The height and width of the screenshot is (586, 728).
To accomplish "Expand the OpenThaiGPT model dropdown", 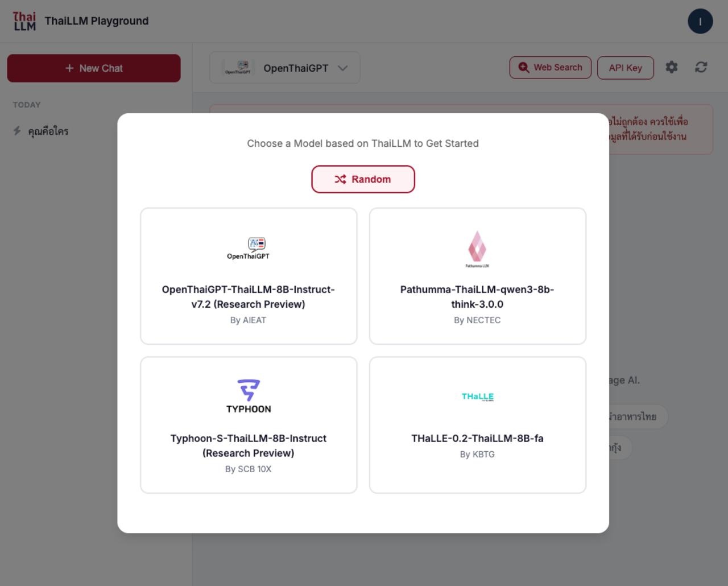I will (x=285, y=68).
